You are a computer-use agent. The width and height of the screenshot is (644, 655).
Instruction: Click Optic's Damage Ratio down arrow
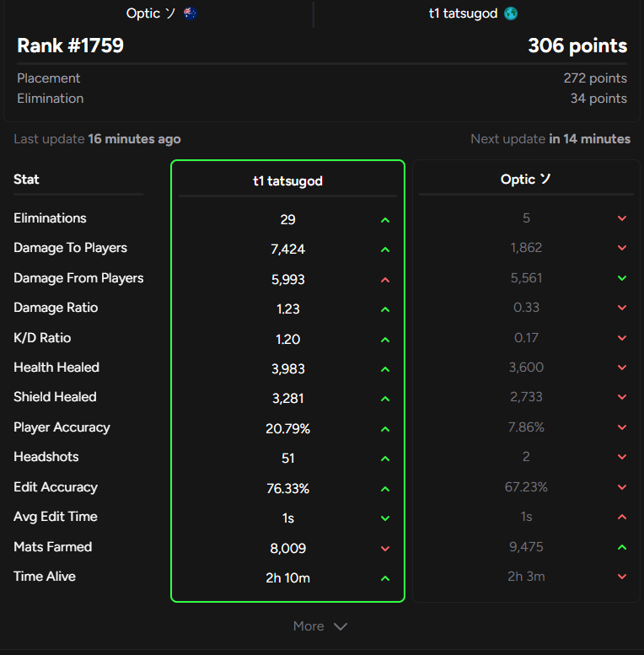pyautogui.click(x=622, y=308)
